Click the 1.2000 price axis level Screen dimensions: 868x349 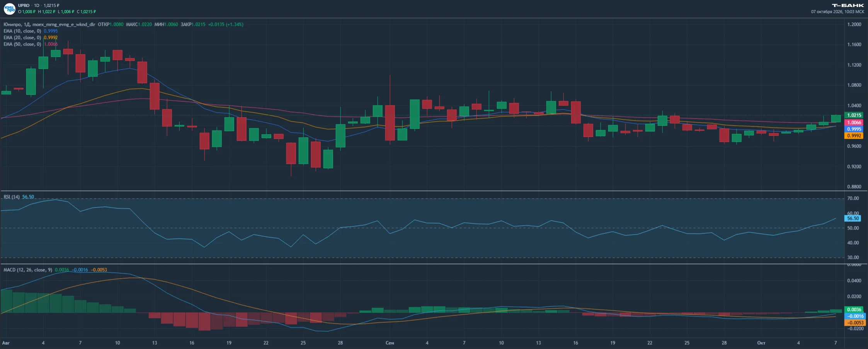(x=854, y=24)
